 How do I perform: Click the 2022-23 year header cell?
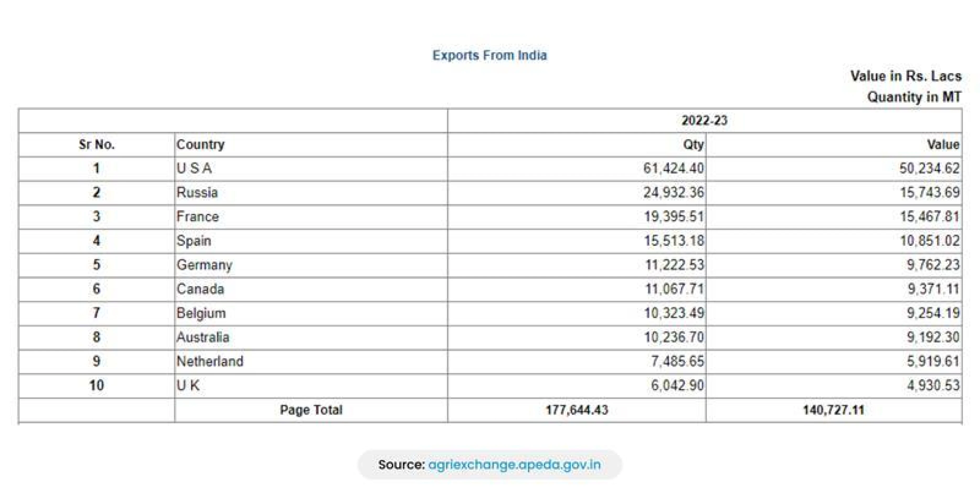(704, 121)
